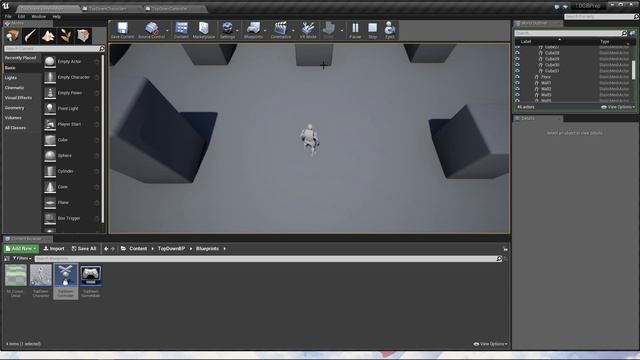Click the World Outliner scrollbar handle
640x360 pixels.
point(633,70)
